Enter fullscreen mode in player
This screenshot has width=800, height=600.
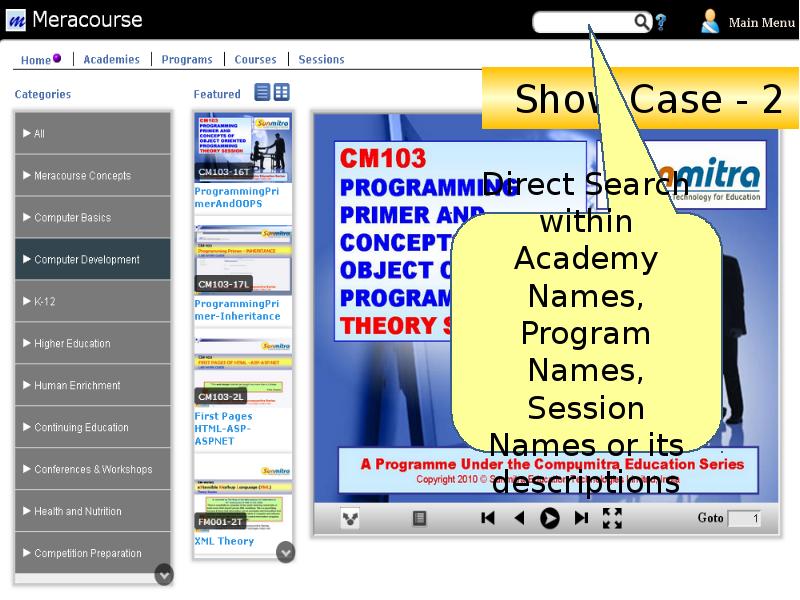pyautogui.click(x=612, y=518)
